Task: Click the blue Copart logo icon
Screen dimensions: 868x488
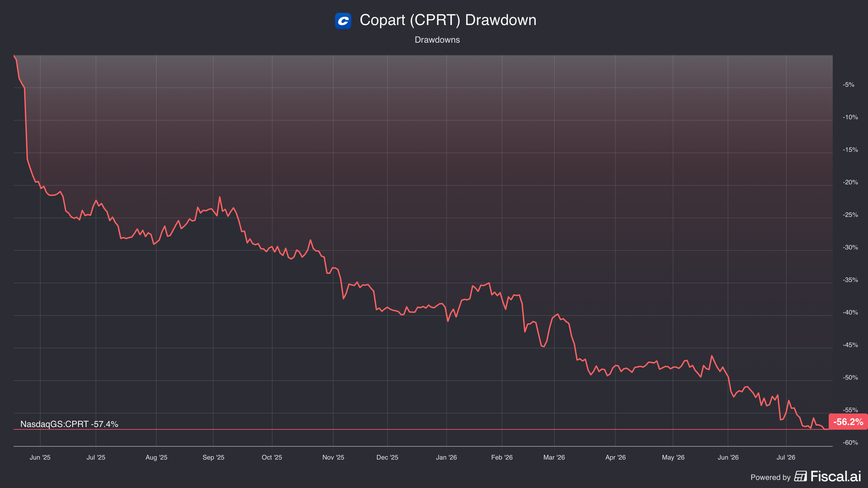Action: (343, 21)
